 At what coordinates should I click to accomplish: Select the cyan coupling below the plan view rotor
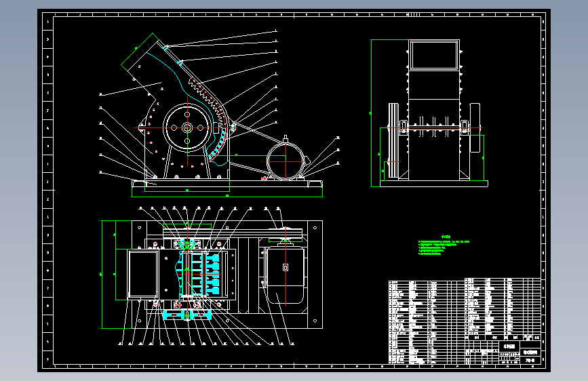pyautogui.click(x=187, y=315)
